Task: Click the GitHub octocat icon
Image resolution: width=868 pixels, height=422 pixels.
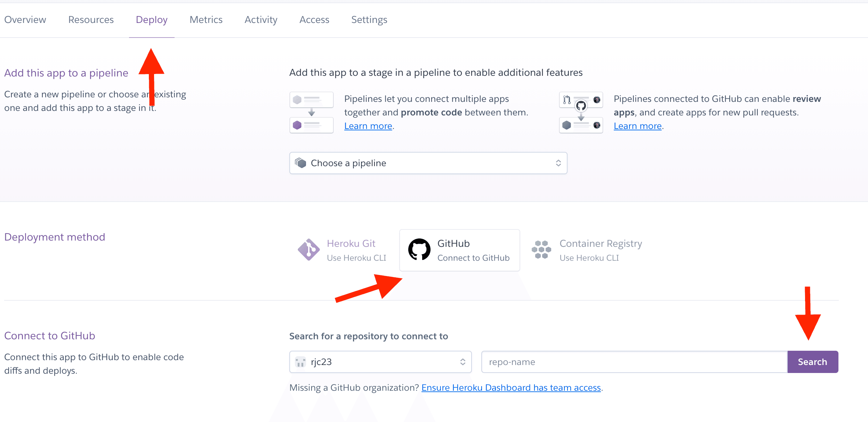Action: click(419, 250)
